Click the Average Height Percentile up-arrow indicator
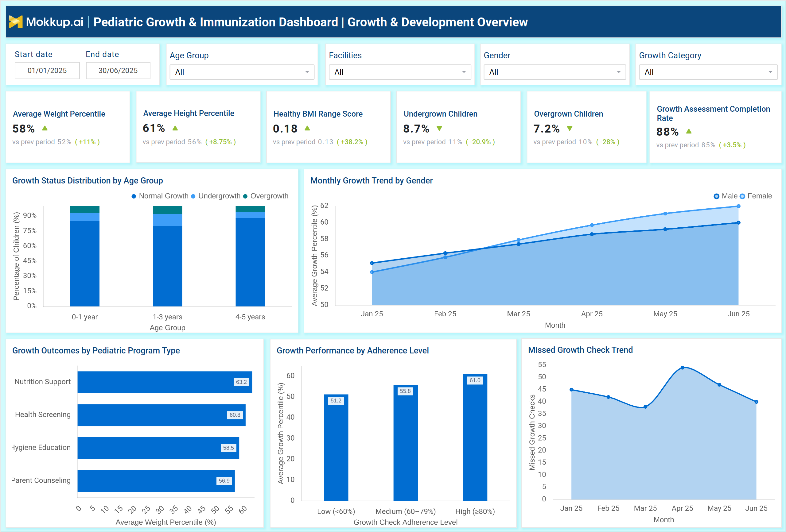The height and width of the screenshot is (532, 786). click(x=175, y=128)
